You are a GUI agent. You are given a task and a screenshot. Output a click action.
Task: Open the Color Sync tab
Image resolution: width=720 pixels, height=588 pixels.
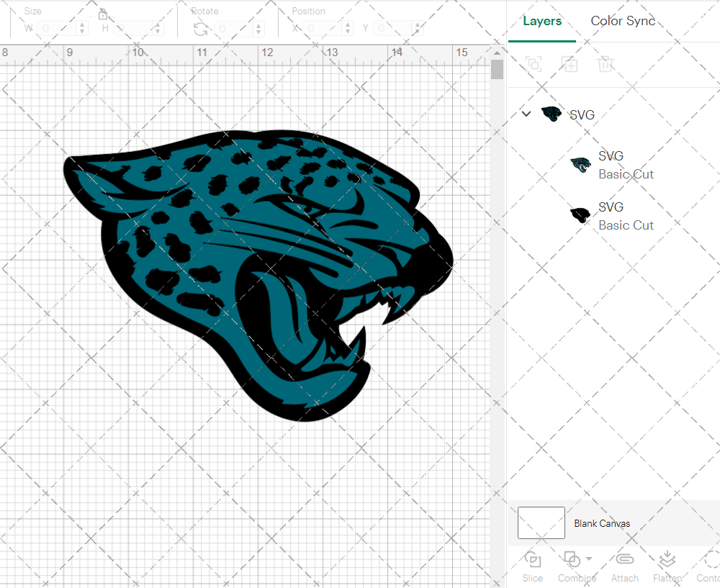[623, 21]
